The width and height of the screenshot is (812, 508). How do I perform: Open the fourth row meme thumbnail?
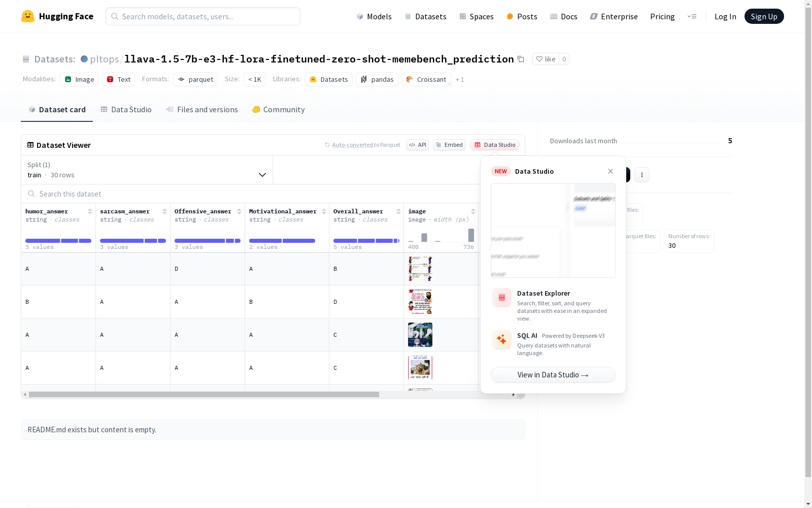pyautogui.click(x=420, y=368)
